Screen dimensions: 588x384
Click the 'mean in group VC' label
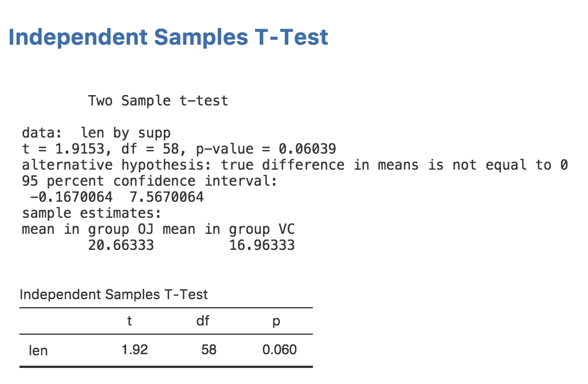click(x=229, y=229)
